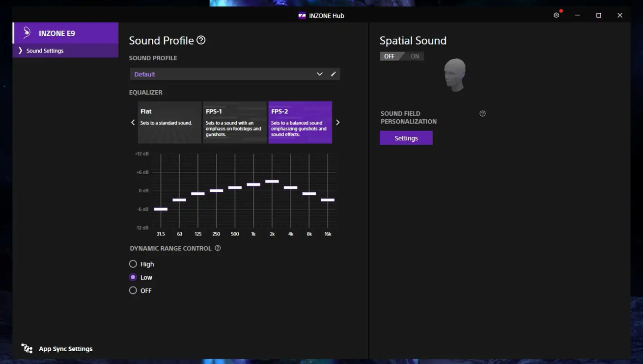Open Dynamic Range Control help icon
The width and height of the screenshot is (643, 364).
tap(218, 248)
